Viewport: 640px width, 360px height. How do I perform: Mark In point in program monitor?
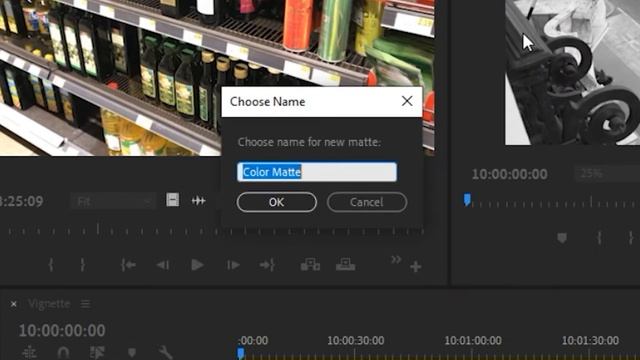[599, 238]
